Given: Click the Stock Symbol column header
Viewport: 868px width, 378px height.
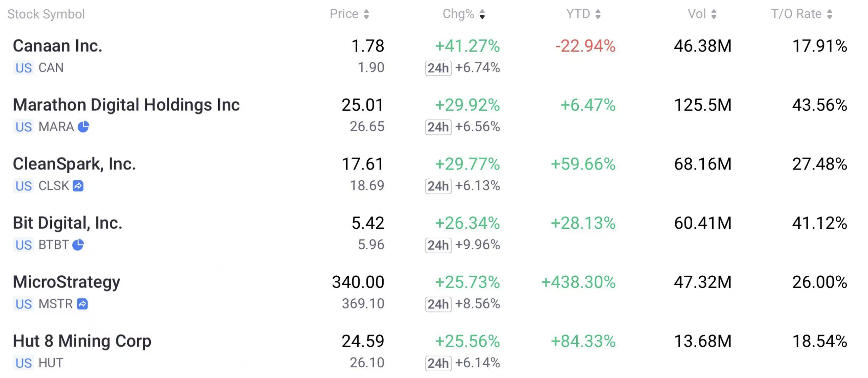Looking at the screenshot, I should 46,14.
